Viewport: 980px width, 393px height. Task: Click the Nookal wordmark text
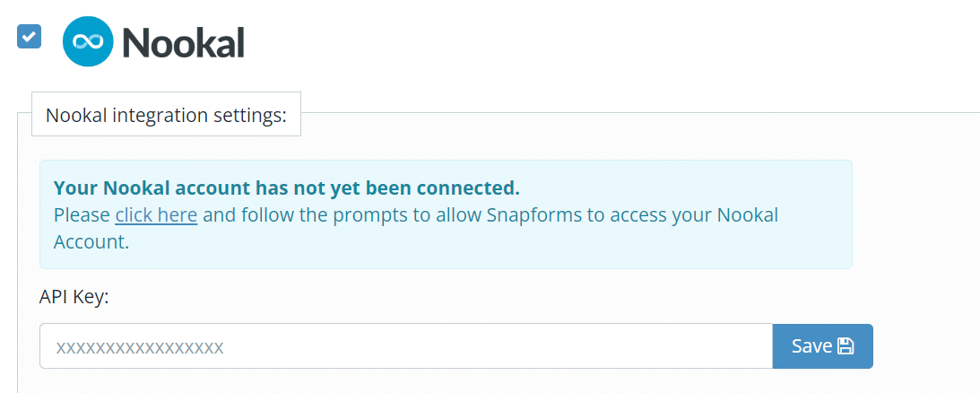click(x=183, y=42)
